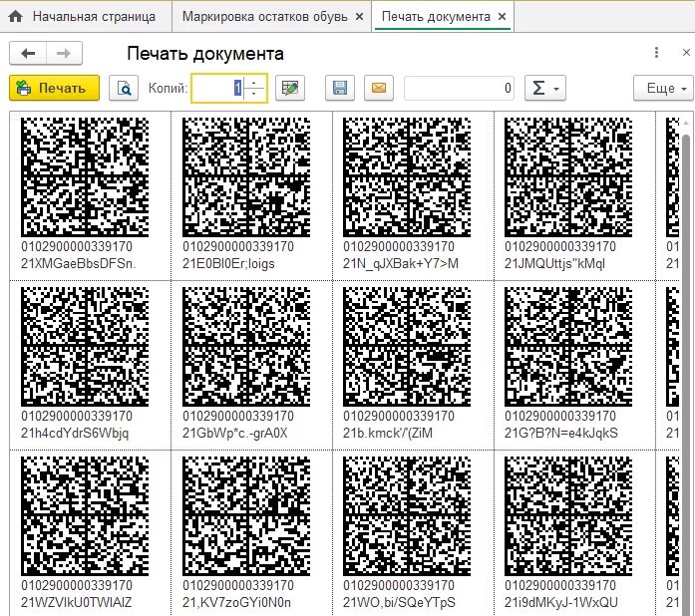
Task: Click GTIN text above 21XMGaeBbsDFSn.
Action: (x=77, y=246)
